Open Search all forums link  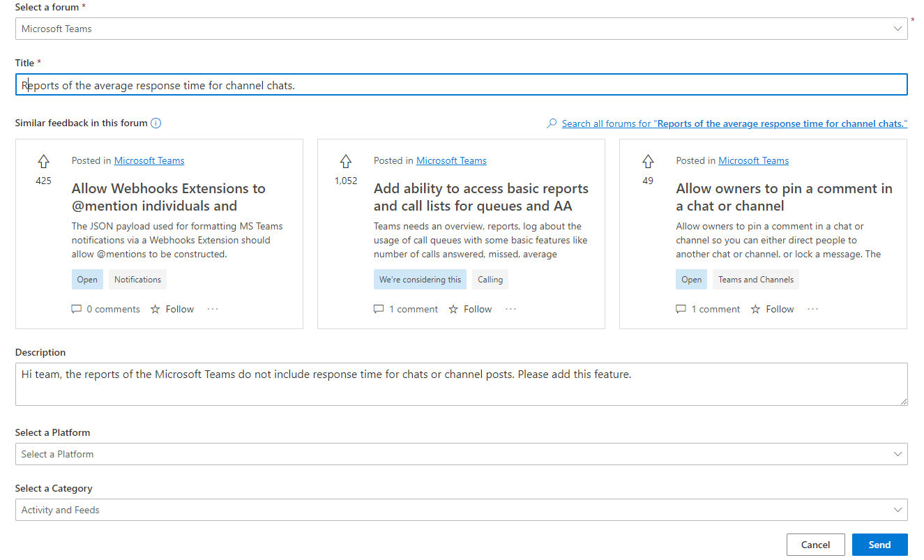pos(734,123)
